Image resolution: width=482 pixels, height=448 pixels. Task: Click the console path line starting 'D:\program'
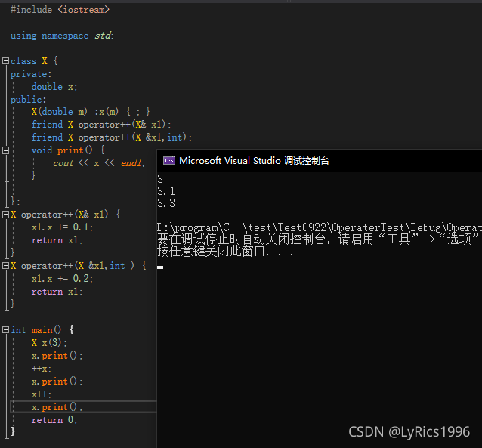(x=320, y=227)
